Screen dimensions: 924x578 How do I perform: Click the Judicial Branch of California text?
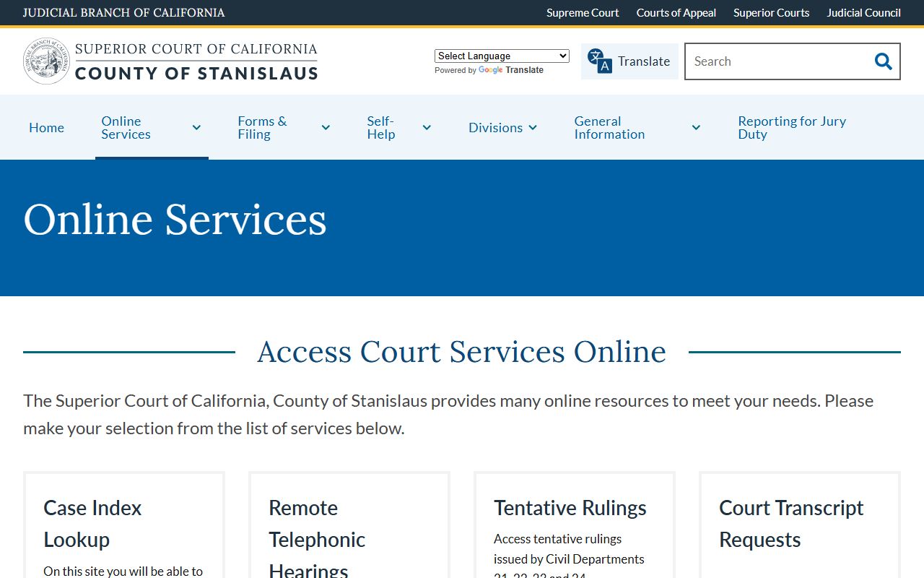tap(124, 13)
